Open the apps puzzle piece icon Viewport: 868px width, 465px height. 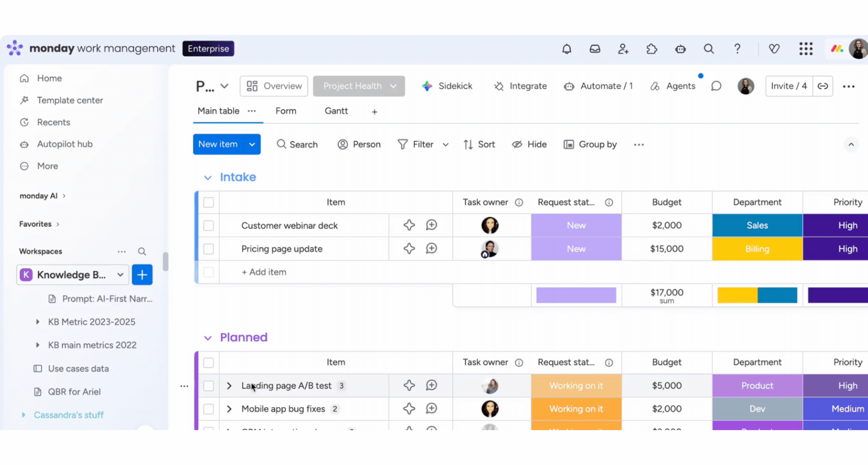[652, 49]
